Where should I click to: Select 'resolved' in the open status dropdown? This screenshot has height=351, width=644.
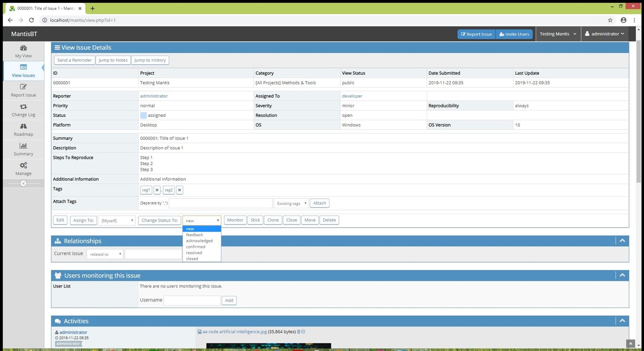[x=193, y=253]
